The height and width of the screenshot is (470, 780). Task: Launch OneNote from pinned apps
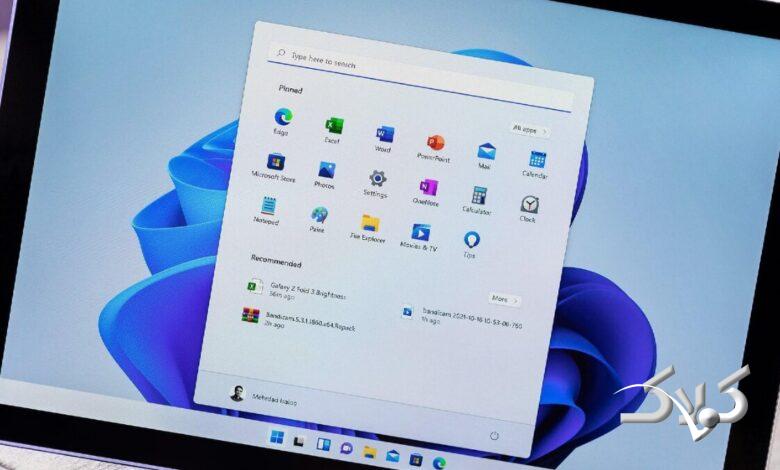428,188
